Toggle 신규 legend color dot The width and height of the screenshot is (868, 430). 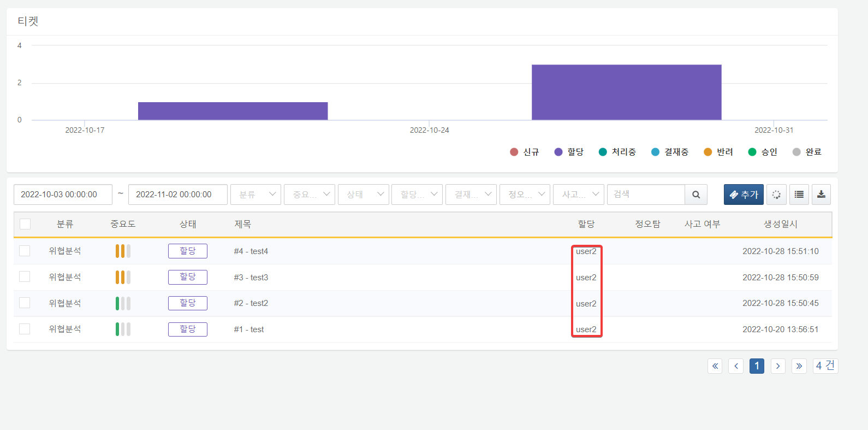click(514, 152)
